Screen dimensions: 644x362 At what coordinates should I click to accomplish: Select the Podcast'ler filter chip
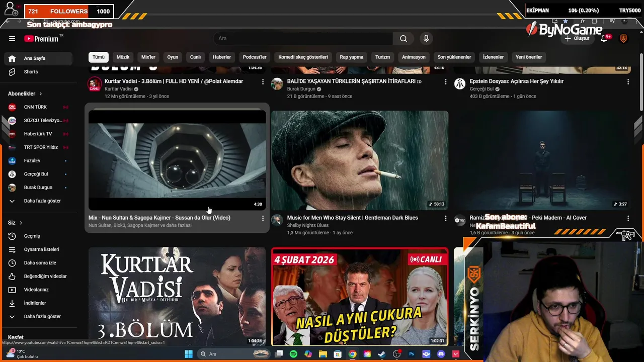tap(255, 57)
